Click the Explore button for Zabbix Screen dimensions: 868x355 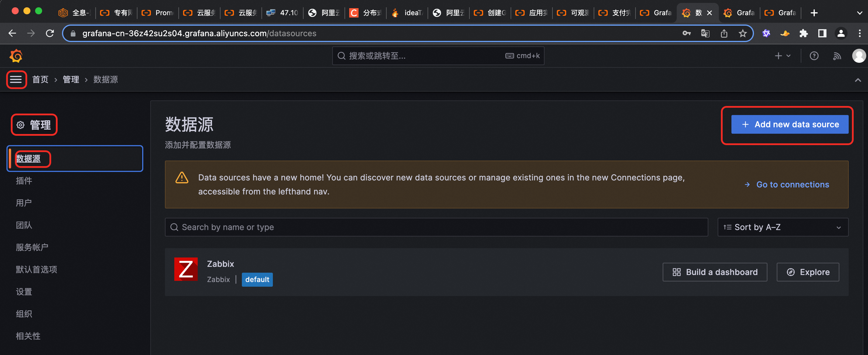pyautogui.click(x=807, y=272)
